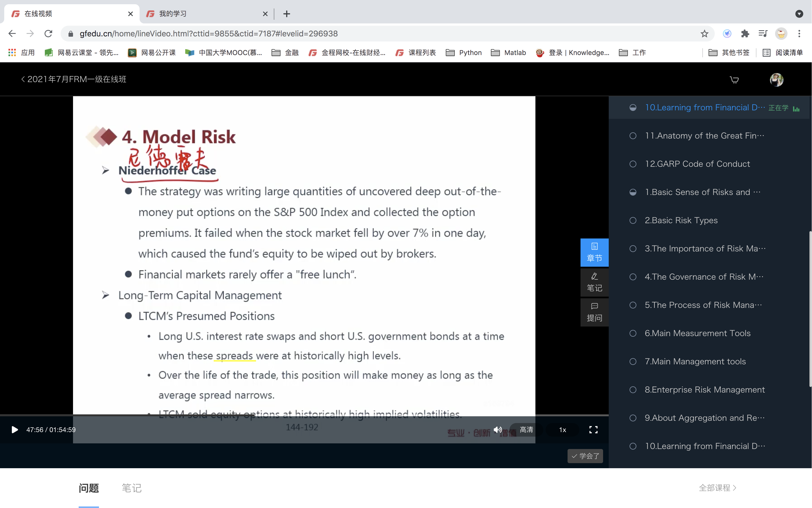
Task: Open a new browser tab
Action: [286, 14]
